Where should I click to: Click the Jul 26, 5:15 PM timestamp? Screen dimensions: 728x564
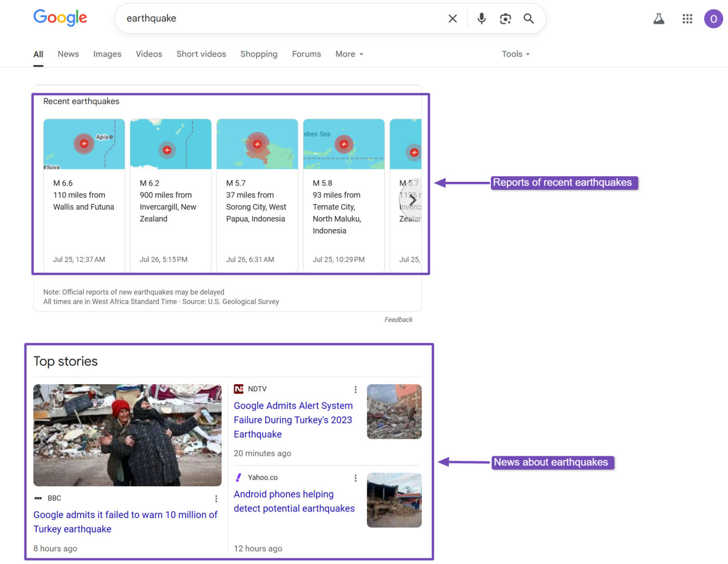click(163, 259)
